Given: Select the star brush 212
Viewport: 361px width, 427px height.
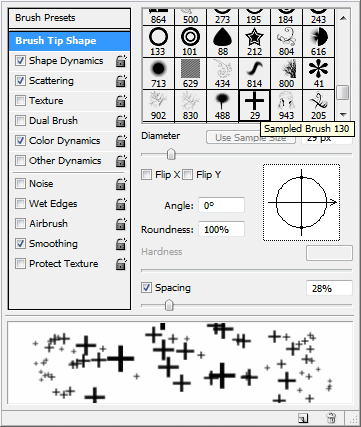Looking at the screenshot, I should click(x=254, y=41).
